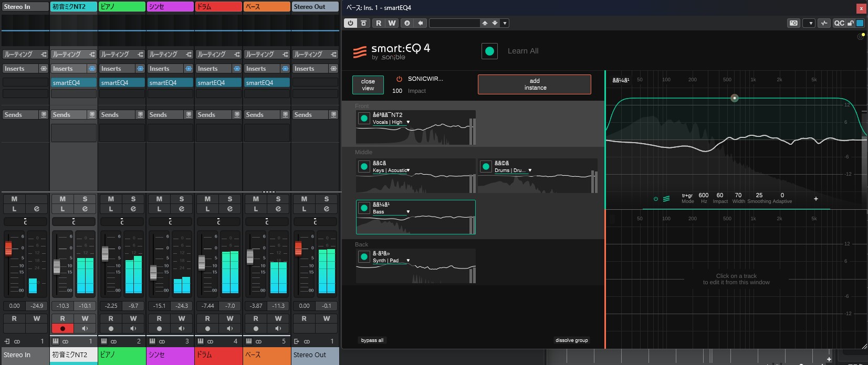868x365 pixels.
Task: Click the monitor speaker icon on ピアノ channel
Action: point(133,329)
